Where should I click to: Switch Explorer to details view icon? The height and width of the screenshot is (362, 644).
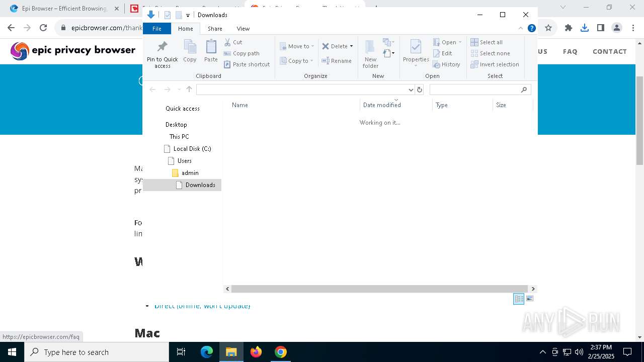[x=519, y=299]
